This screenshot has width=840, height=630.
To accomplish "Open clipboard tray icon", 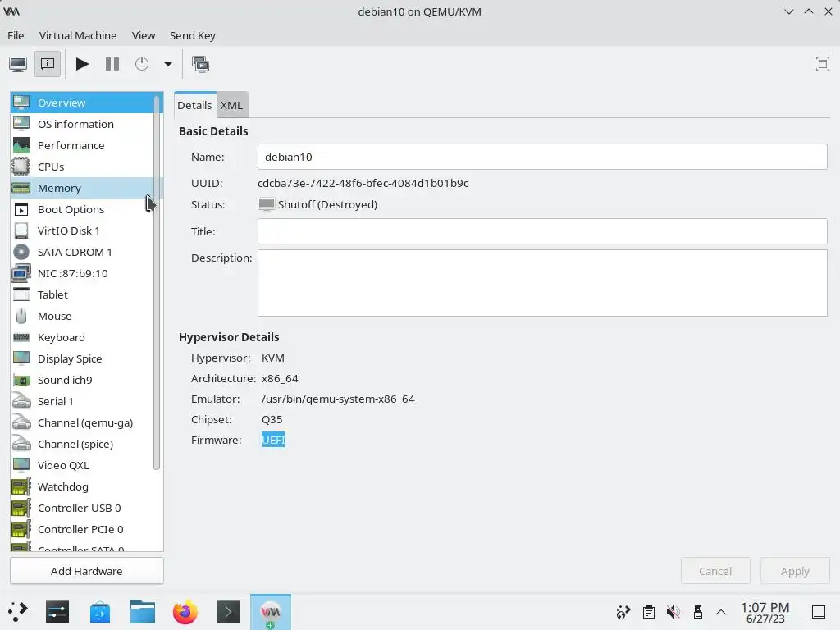I will pos(648,612).
